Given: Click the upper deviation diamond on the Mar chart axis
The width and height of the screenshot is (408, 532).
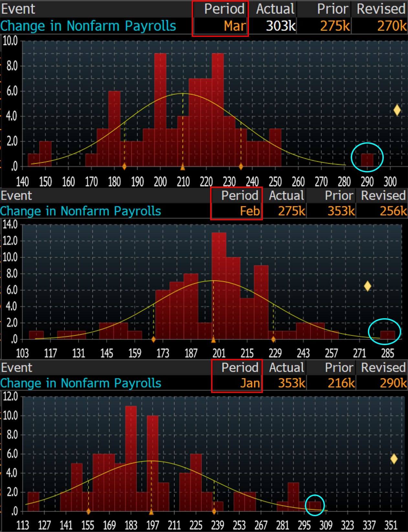Looking at the screenshot, I should pyautogui.click(x=241, y=167).
